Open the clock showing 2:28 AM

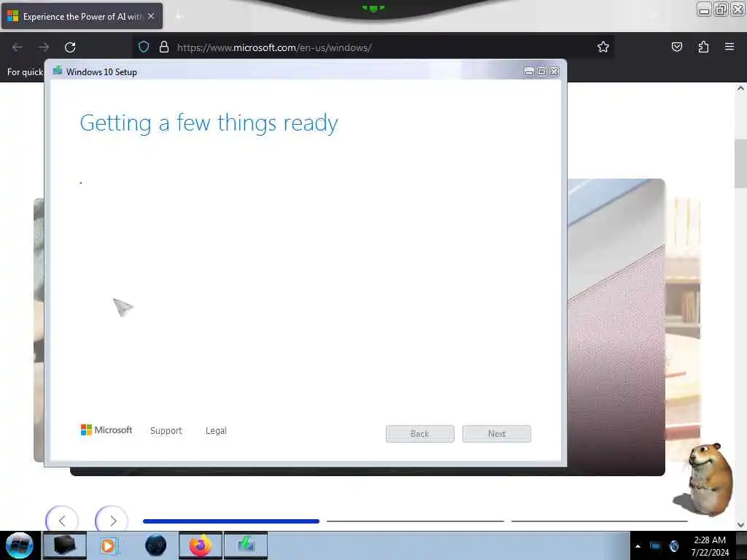[x=710, y=546]
